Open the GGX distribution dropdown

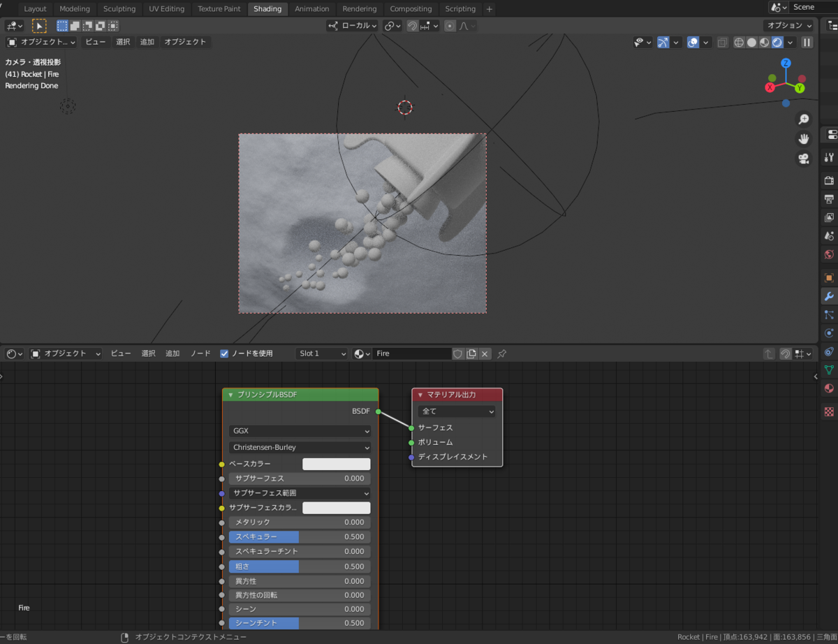point(300,432)
